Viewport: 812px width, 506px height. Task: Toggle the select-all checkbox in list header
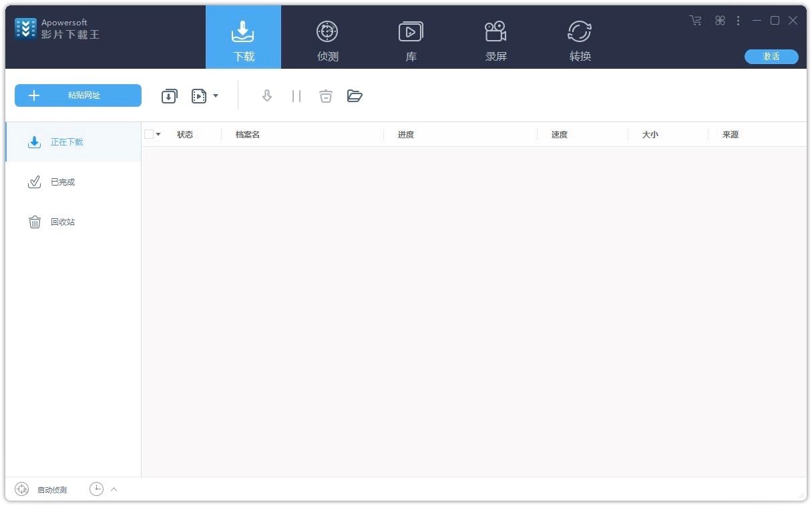pyautogui.click(x=149, y=134)
